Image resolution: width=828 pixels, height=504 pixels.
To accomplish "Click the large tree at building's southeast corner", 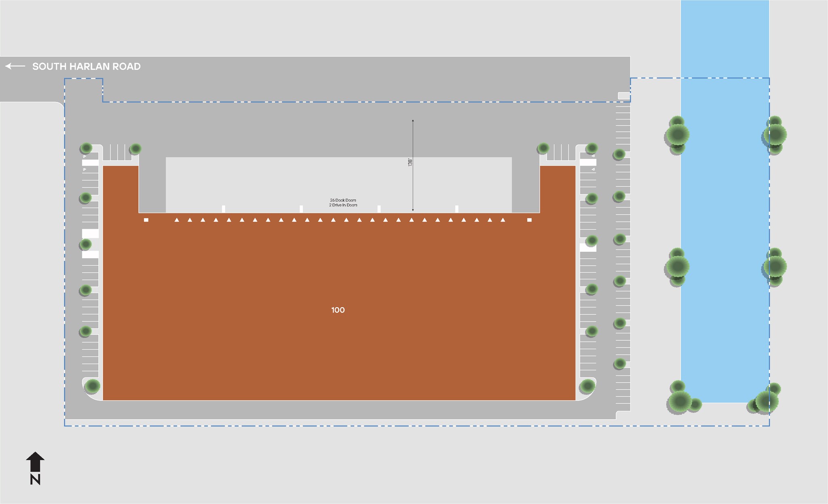I will point(587,386).
